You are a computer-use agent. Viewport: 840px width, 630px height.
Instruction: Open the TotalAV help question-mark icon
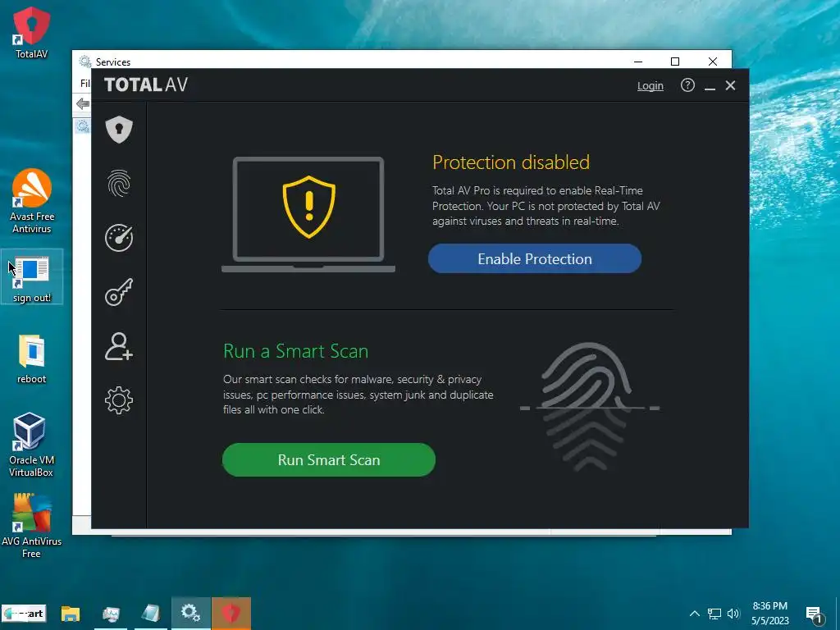pos(687,85)
